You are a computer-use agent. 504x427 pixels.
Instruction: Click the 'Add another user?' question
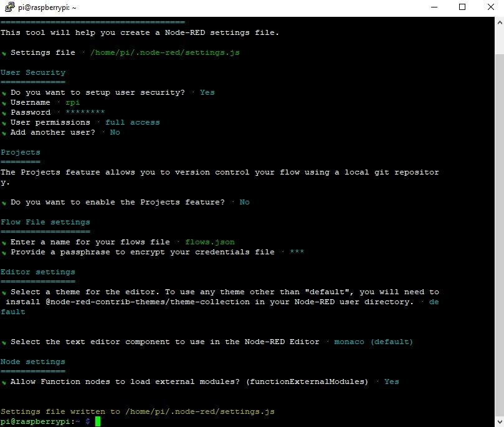(x=53, y=132)
